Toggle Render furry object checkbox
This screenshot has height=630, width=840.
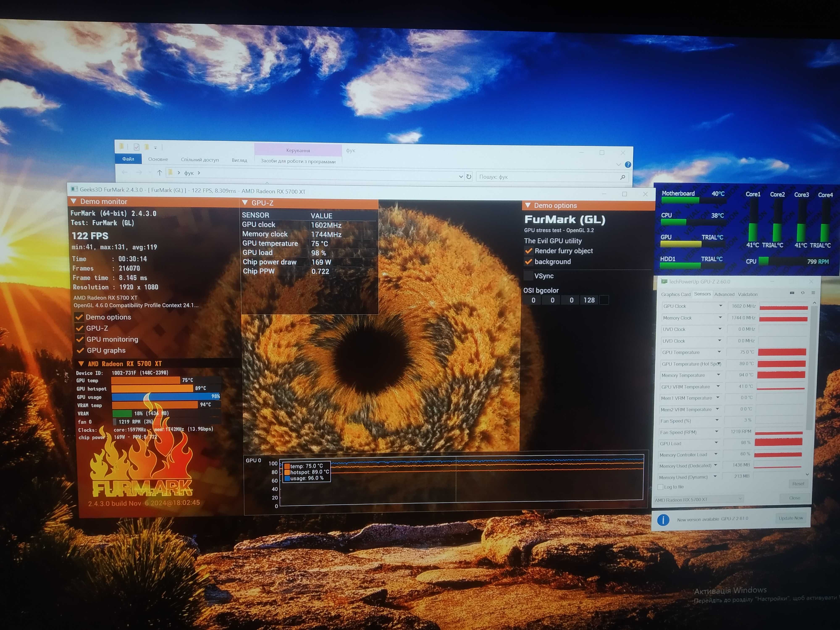click(x=528, y=251)
